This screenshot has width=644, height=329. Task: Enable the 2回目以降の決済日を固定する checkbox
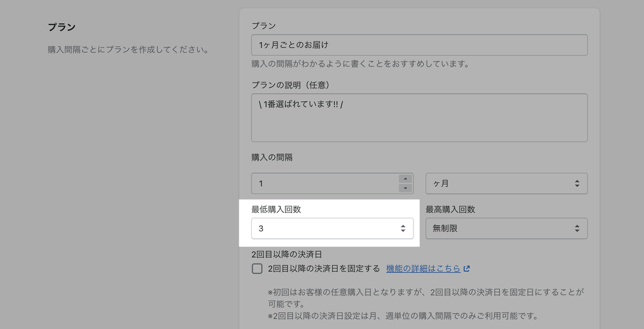pos(257,269)
